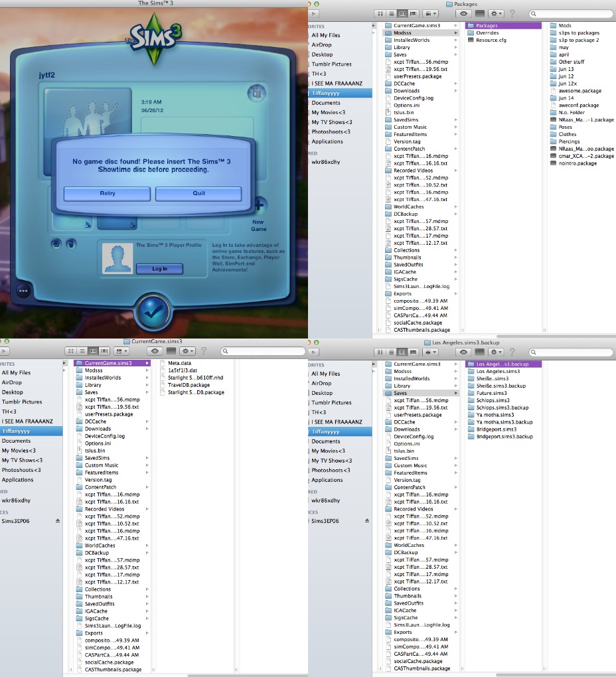Open Quick Look in the CurrentGame.sims3 window
This screenshot has width=616, height=677.
coord(154,351)
